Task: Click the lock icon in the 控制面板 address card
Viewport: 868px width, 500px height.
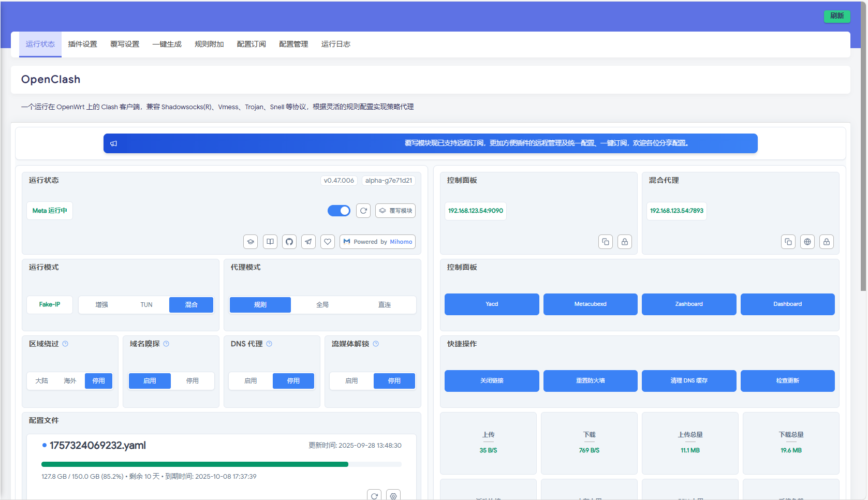Action: [x=625, y=242]
